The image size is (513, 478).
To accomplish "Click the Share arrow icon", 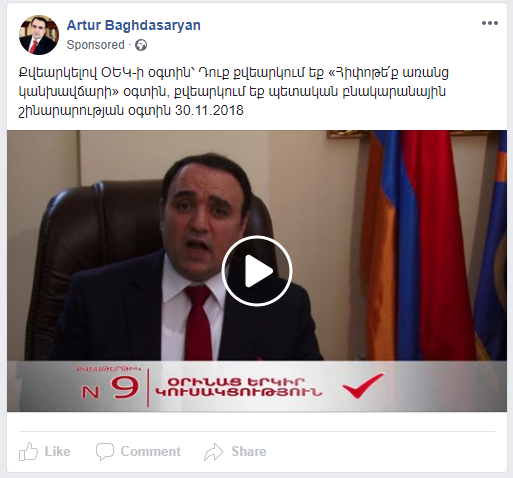I will click(214, 452).
